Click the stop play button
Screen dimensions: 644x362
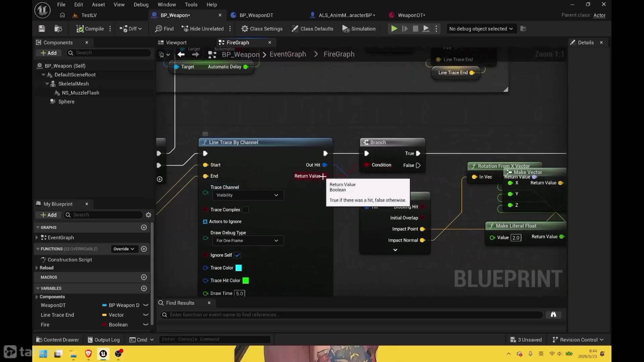tap(415, 29)
